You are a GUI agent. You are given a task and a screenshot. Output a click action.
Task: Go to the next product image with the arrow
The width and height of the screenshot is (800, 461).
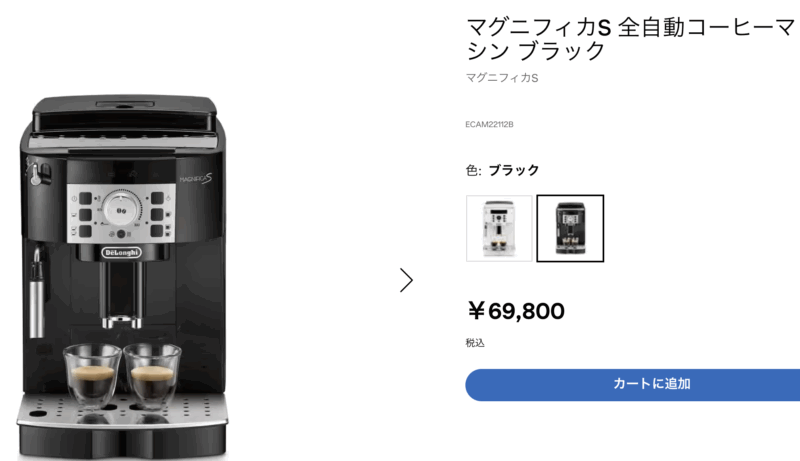pyautogui.click(x=406, y=280)
